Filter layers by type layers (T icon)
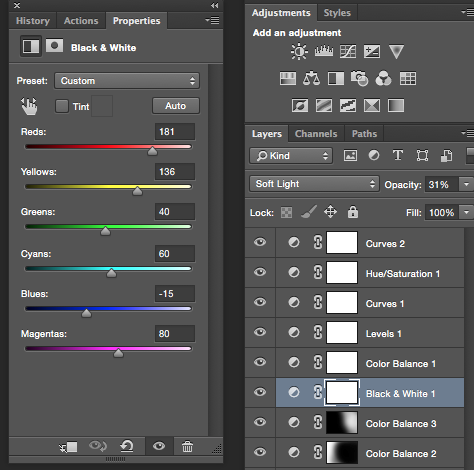Viewport: 474px width, 470px height. tap(398, 155)
